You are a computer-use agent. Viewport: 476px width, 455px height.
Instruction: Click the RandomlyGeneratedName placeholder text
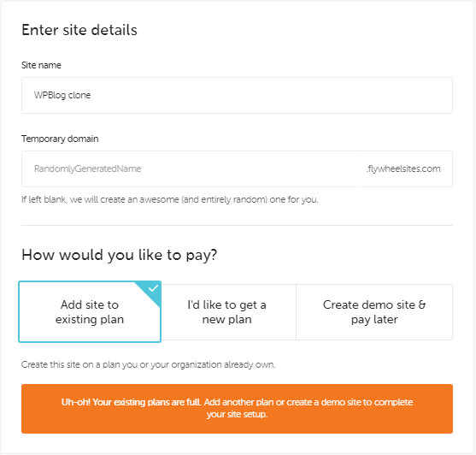[87, 168]
